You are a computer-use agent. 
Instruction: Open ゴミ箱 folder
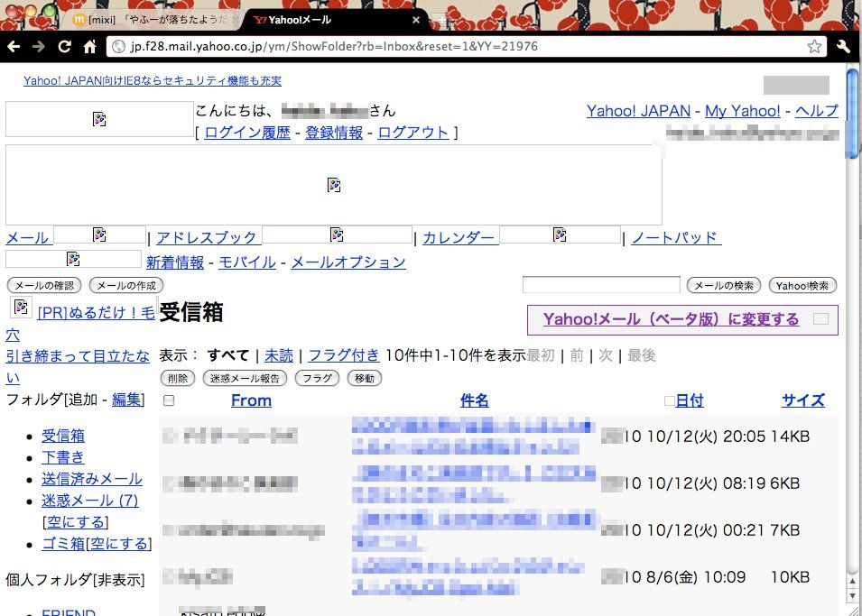point(63,544)
